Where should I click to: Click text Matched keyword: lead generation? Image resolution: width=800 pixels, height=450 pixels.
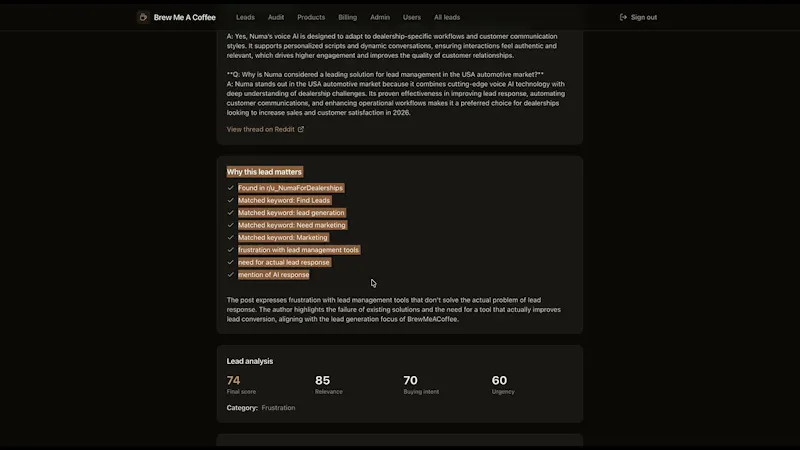click(x=291, y=213)
